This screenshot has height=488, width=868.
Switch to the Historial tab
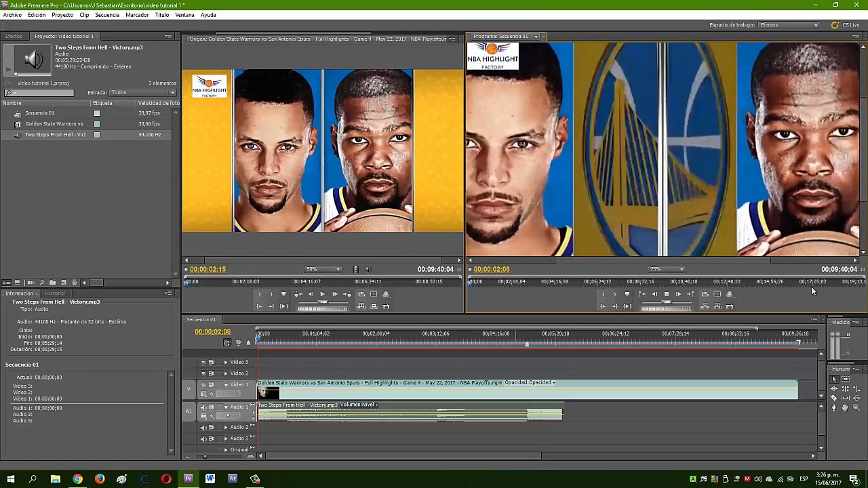click(x=55, y=293)
